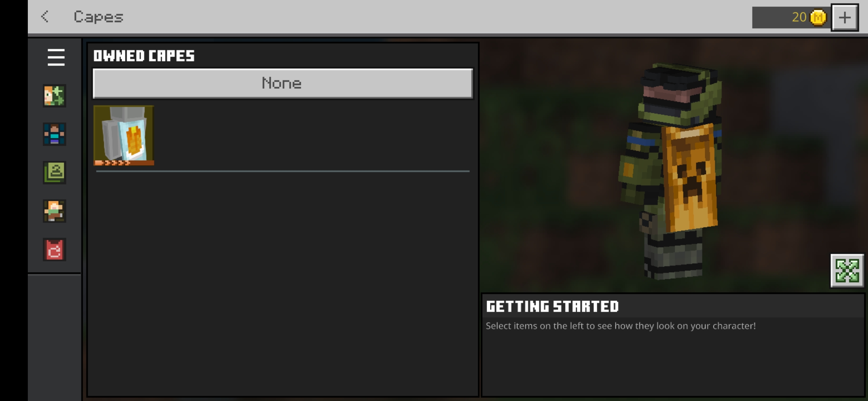Tap the plus button to add Minecoins

pos(845,17)
